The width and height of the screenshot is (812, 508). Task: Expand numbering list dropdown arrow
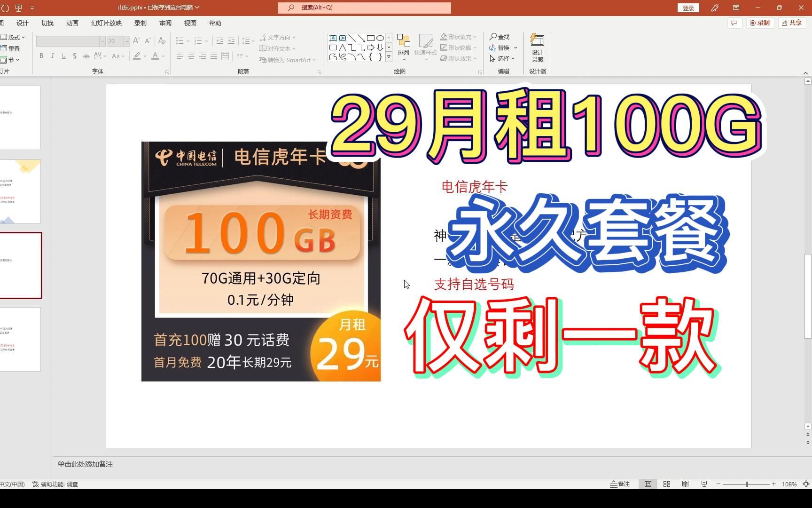pyautogui.click(x=207, y=41)
